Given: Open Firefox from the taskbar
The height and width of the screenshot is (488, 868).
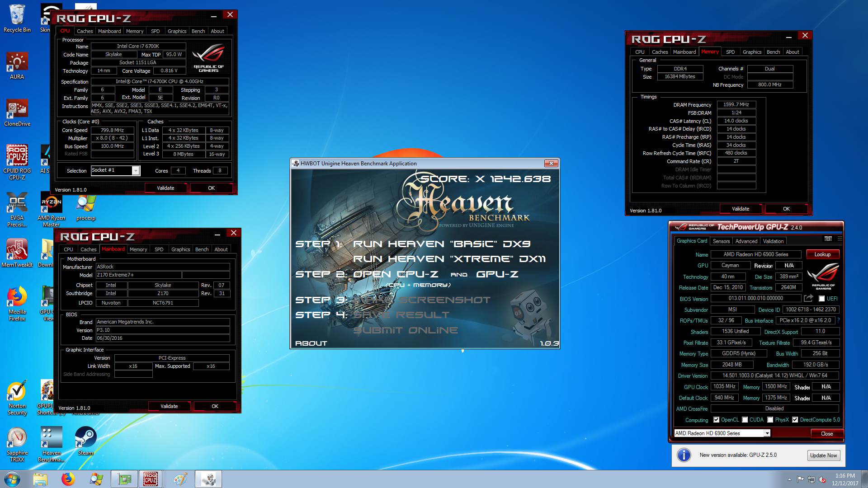Looking at the screenshot, I should pos(68,479).
